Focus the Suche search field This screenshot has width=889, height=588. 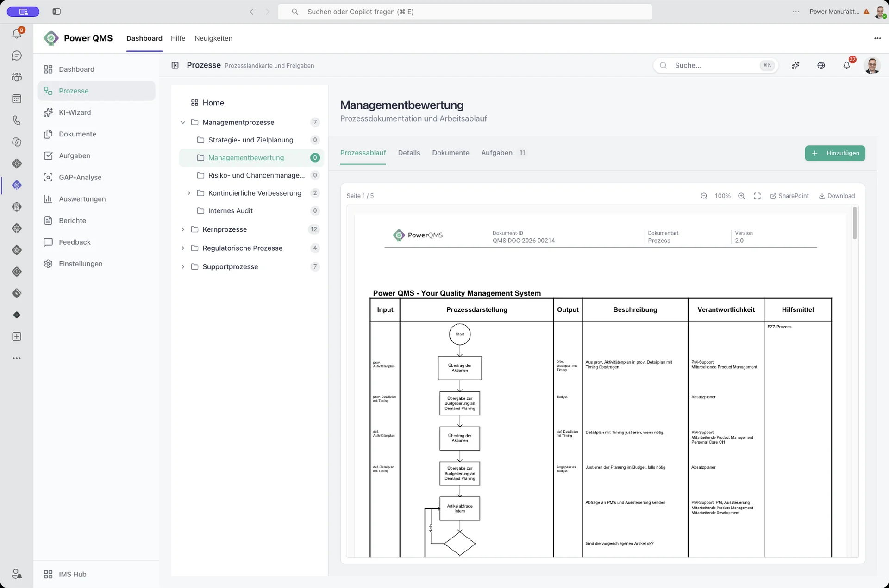click(716, 65)
